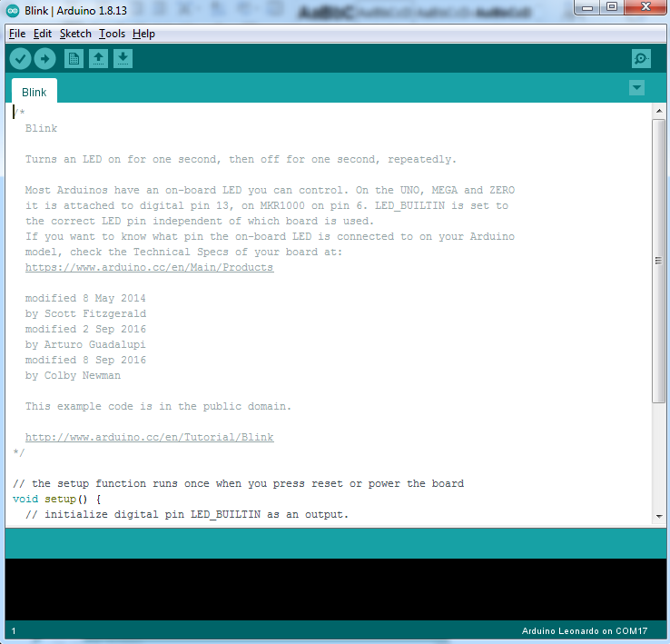The height and width of the screenshot is (644, 670).
Task: Select the Blink sketch tab
Action: [34, 92]
